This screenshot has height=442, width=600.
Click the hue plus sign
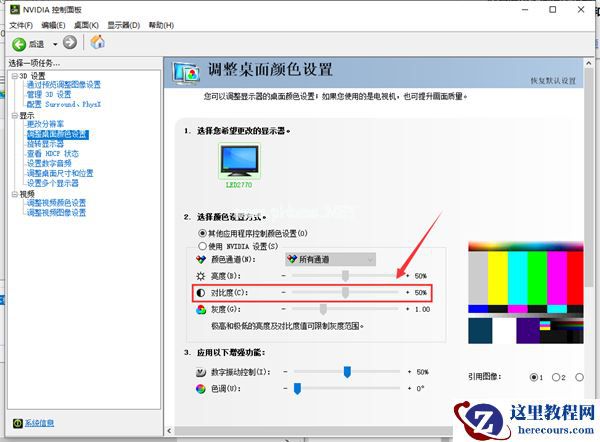(x=409, y=388)
